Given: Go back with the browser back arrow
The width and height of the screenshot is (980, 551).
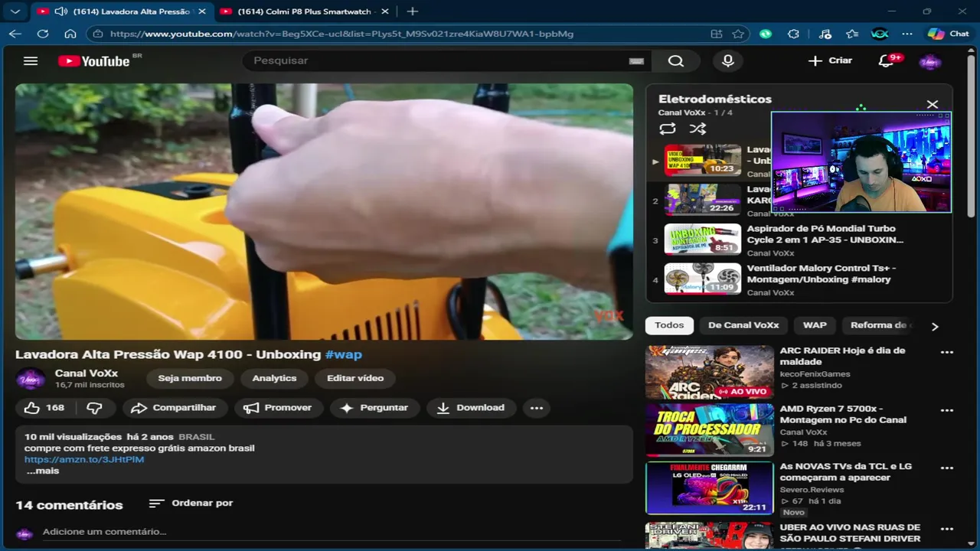Looking at the screenshot, I should [x=15, y=34].
